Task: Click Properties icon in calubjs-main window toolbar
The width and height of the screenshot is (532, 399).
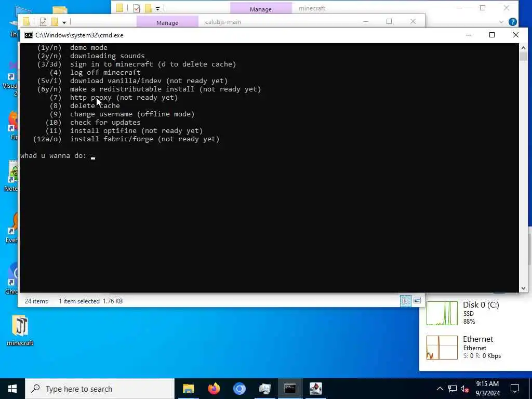Action: coord(43,22)
